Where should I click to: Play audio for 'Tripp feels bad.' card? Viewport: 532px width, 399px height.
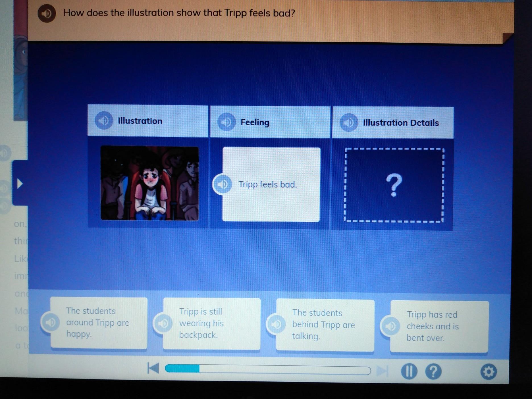coord(222,184)
